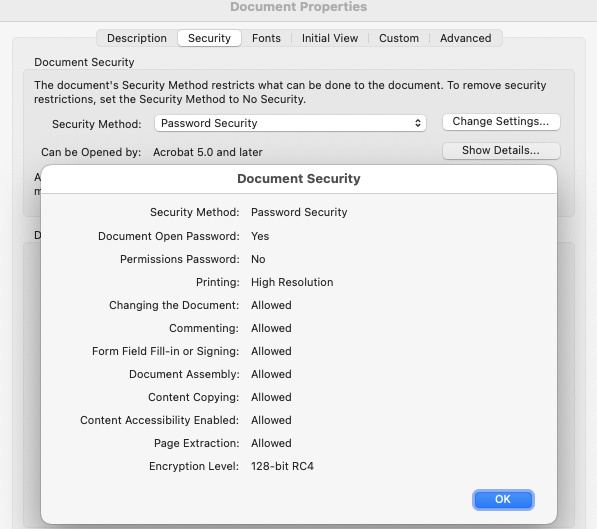Click the High Resolution printing value
Viewport: 597px width, 529px height.
292,282
